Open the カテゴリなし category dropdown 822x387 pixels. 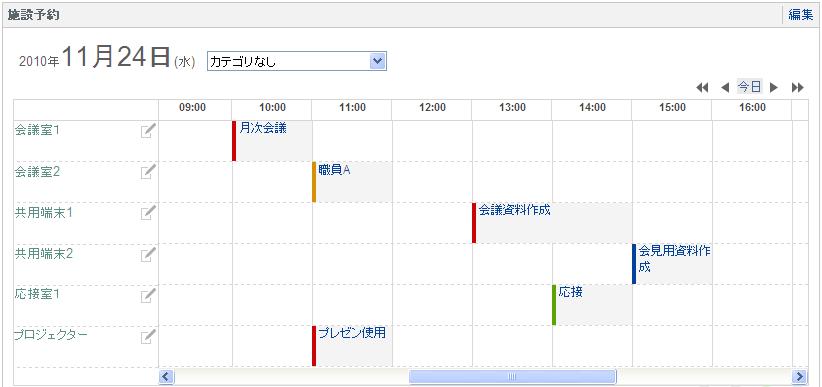point(297,61)
